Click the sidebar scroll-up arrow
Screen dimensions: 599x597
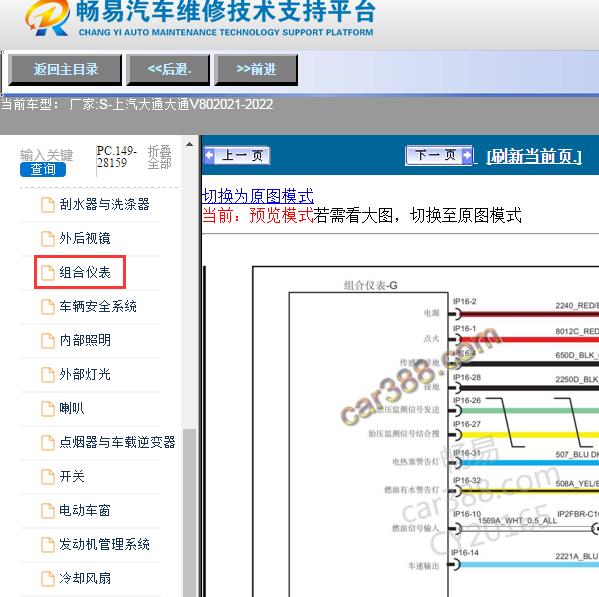[x=189, y=144]
